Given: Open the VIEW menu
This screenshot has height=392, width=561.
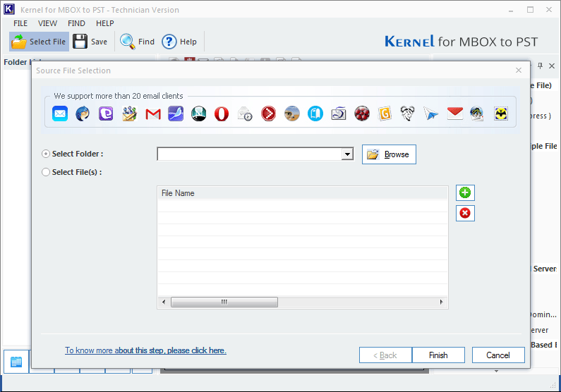Looking at the screenshot, I should [47, 23].
